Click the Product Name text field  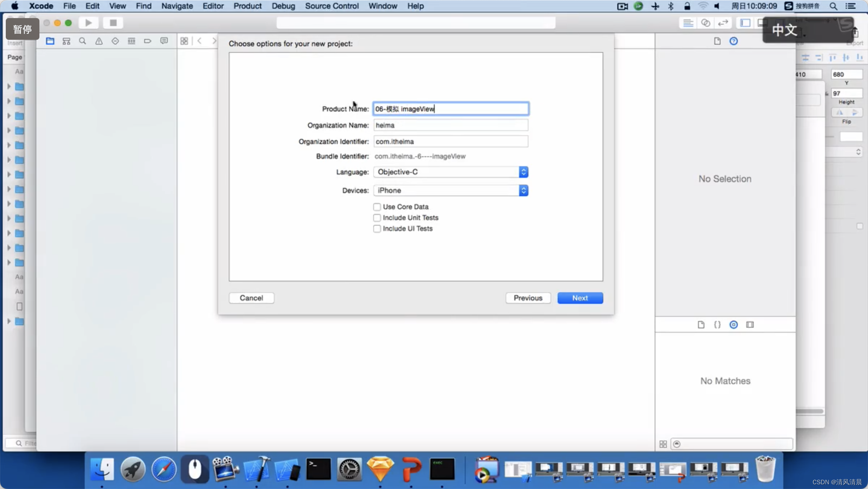point(451,109)
